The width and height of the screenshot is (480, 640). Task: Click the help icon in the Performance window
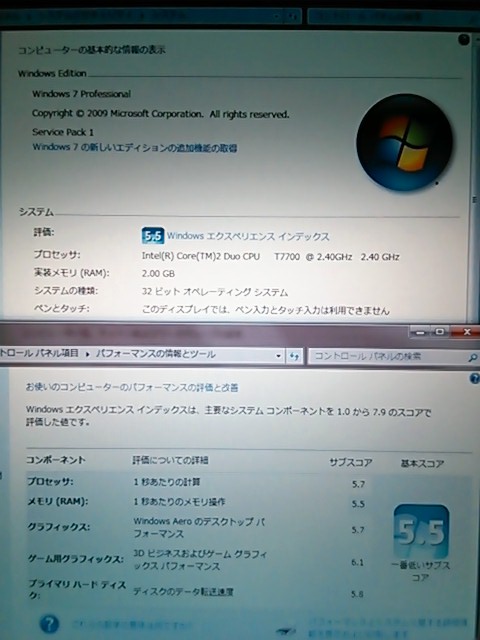[475, 379]
